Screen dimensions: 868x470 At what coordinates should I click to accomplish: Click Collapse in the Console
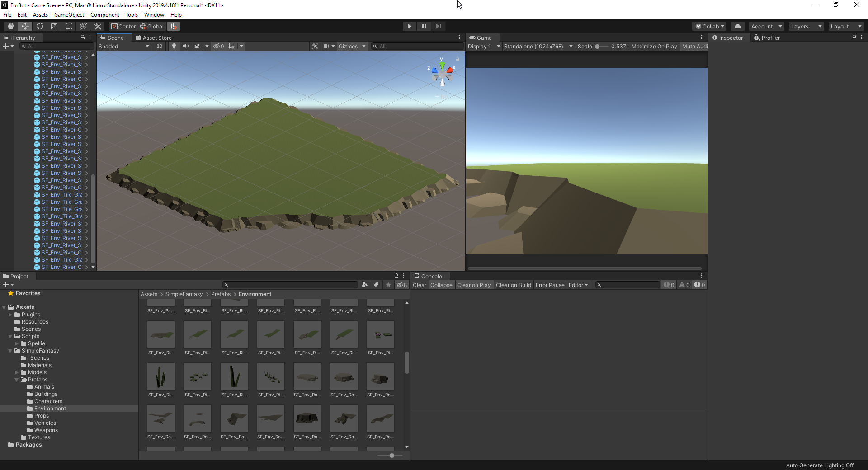441,285
